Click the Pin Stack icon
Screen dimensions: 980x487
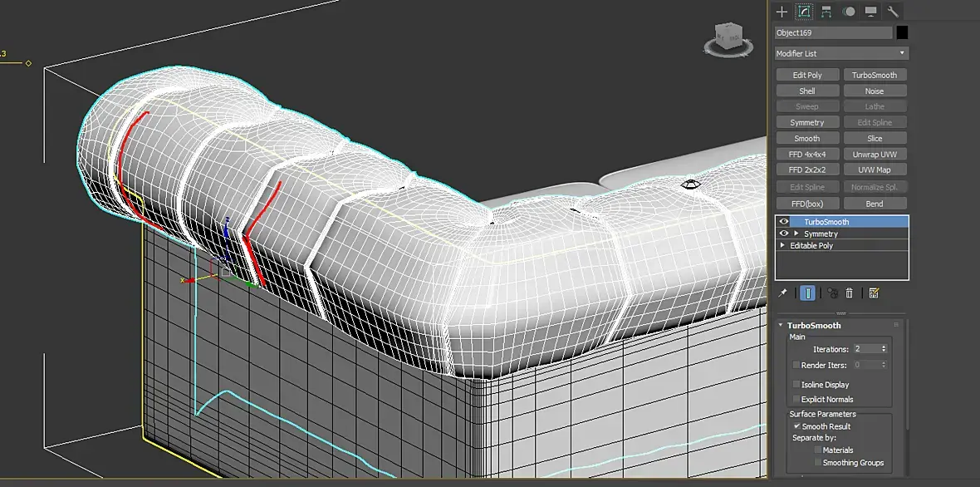coord(782,293)
